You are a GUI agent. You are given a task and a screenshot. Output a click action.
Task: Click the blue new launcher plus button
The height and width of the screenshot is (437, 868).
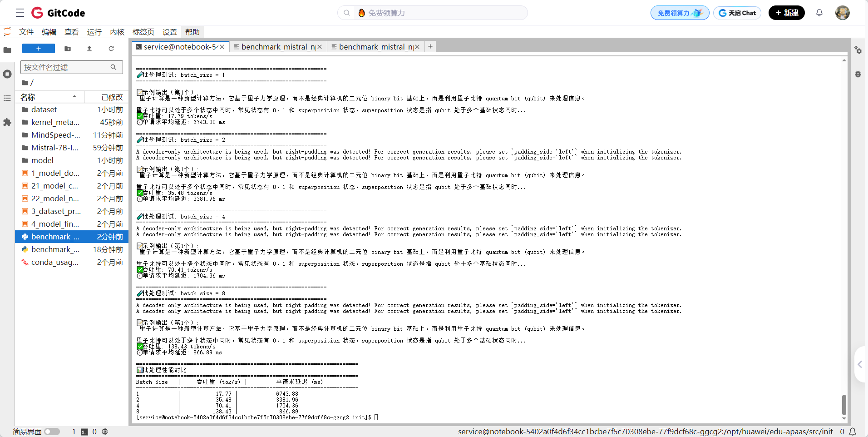click(39, 49)
